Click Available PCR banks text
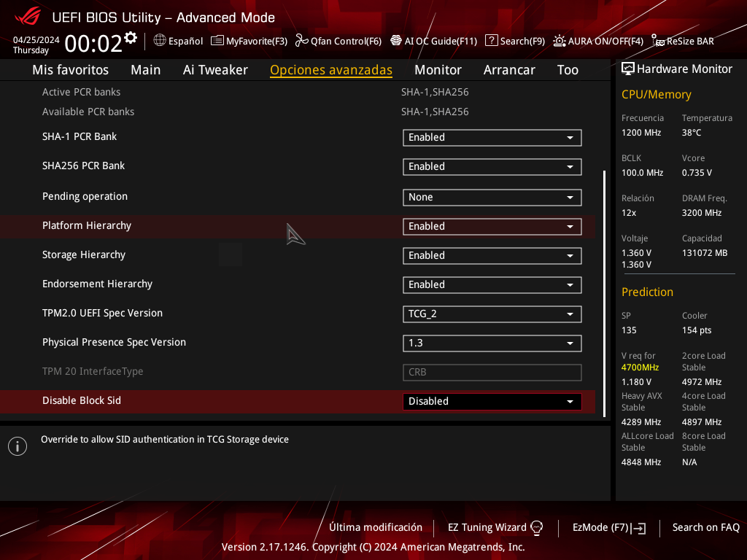The image size is (747, 560). click(88, 112)
